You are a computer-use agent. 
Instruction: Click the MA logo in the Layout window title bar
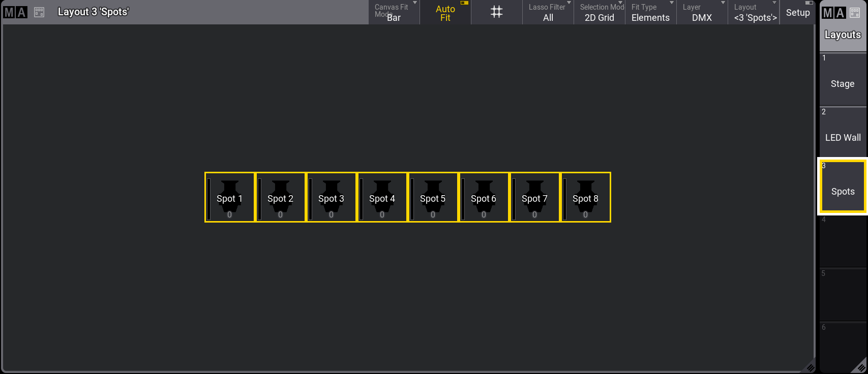point(15,12)
